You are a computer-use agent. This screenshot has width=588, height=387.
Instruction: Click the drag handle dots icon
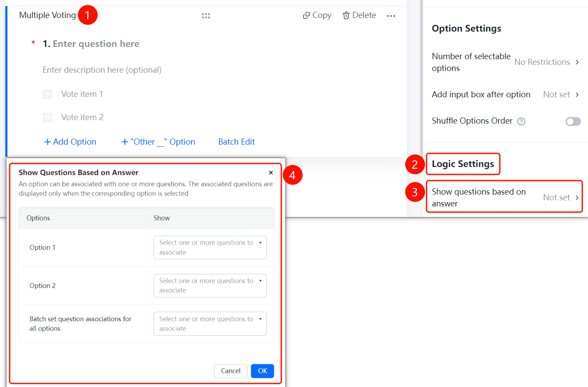pos(206,16)
